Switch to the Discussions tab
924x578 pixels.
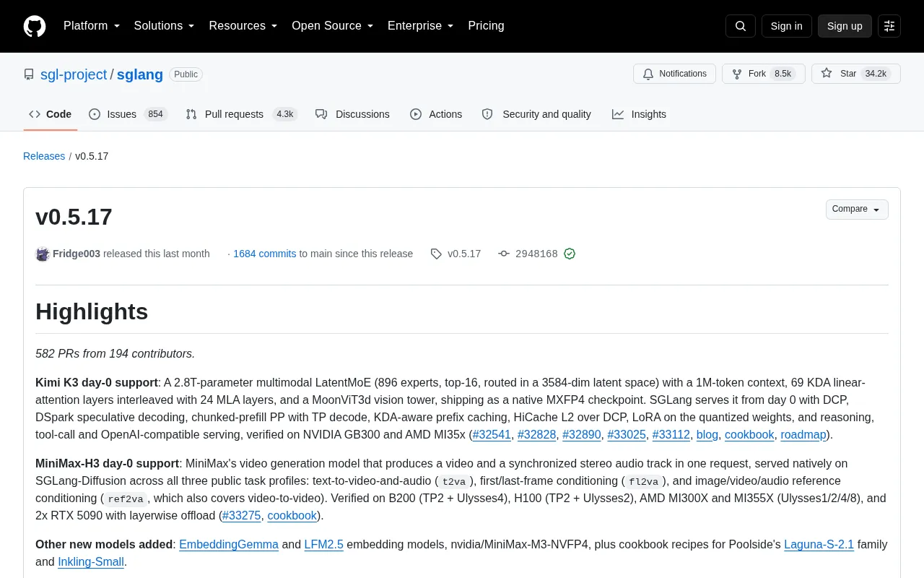[352, 114]
